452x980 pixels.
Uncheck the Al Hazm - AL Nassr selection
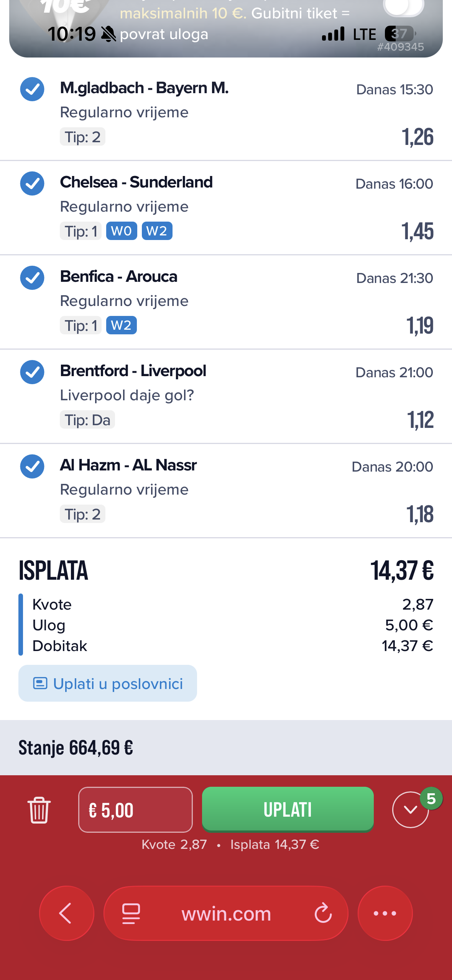click(32, 467)
